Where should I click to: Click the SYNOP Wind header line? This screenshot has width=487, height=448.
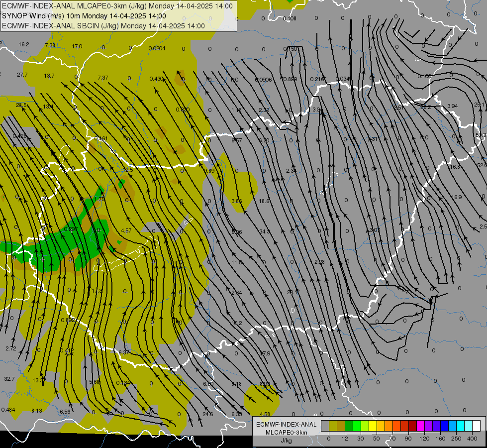pyautogui.click(x=84, y=16)
